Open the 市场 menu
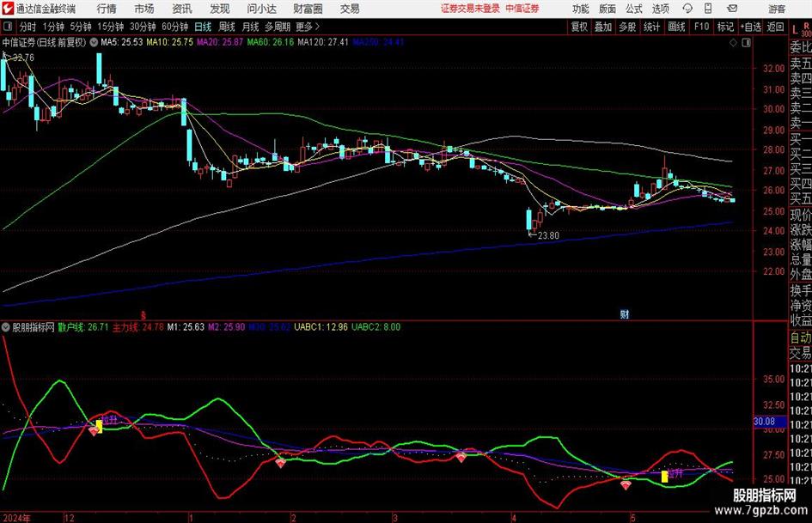Image resolution: width=812 pixels, height=523 pixels. tap(144, 9)
